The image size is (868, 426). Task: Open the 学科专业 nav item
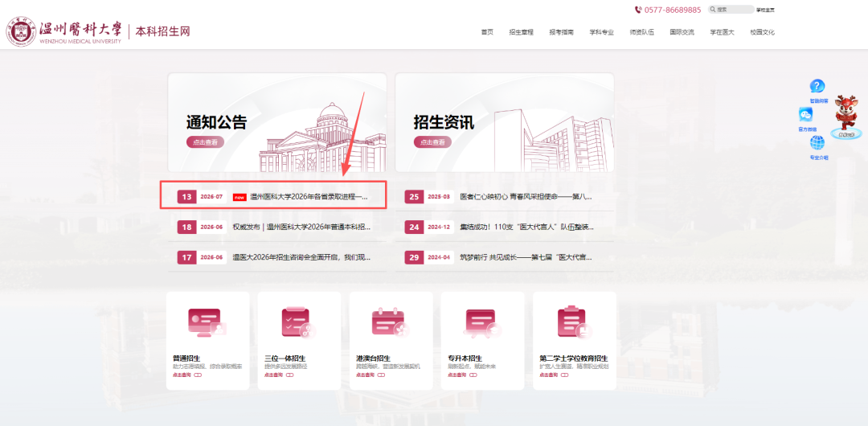click(602, 32)
